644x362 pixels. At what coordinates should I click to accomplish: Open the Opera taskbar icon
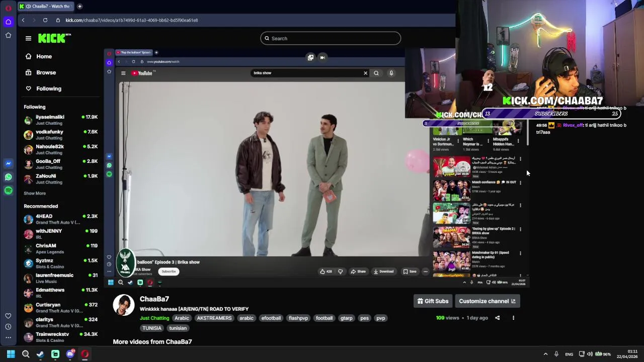[x=85, y=354]
